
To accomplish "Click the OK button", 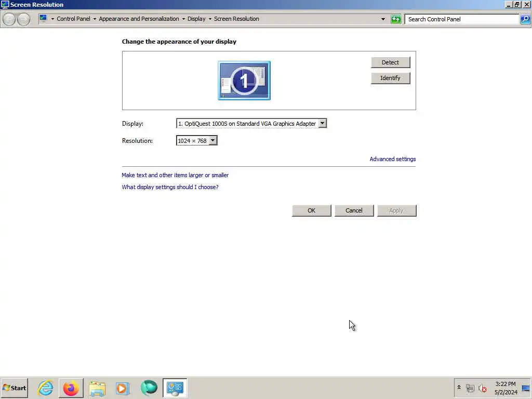I will 312,211.
